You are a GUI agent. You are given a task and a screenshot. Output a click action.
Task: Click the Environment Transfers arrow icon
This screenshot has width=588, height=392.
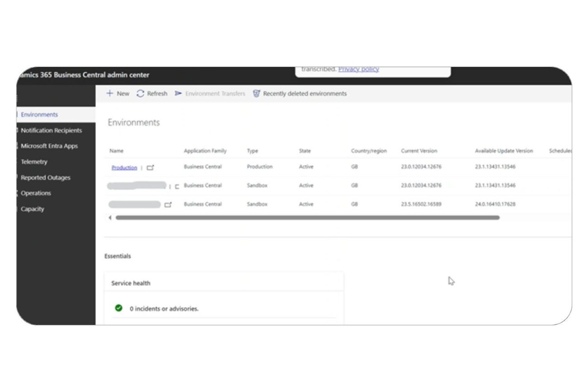pyautogui.click(x=179, y=94)
